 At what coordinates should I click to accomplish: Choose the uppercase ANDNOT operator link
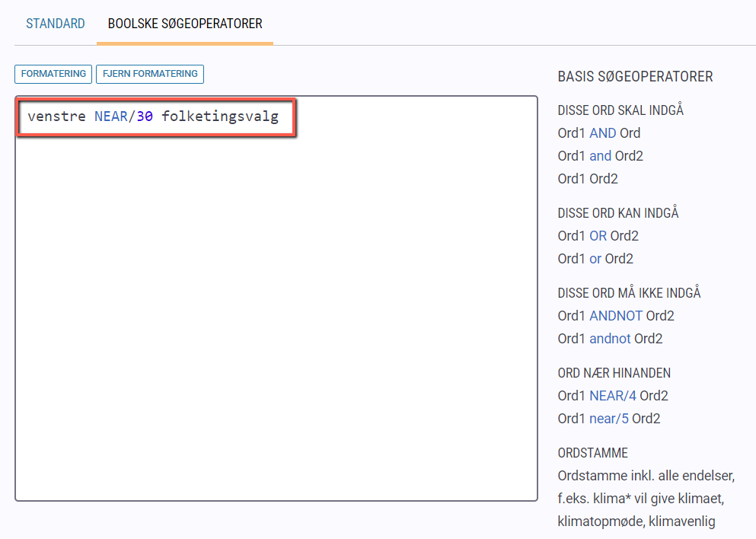point(616,316)
